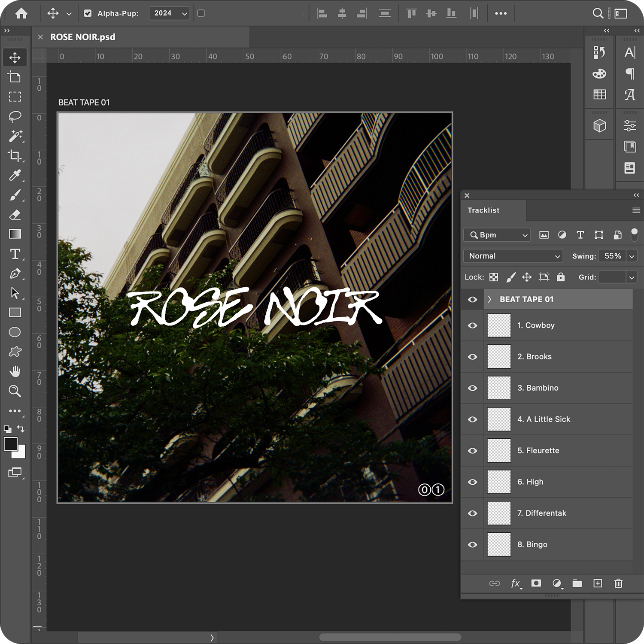
Task: Click the Home icon
Action: pyautogui.click(x=21, y=13)
